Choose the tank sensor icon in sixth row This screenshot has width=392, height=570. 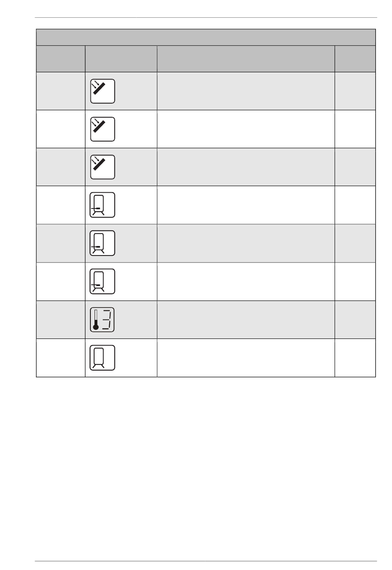102,281
